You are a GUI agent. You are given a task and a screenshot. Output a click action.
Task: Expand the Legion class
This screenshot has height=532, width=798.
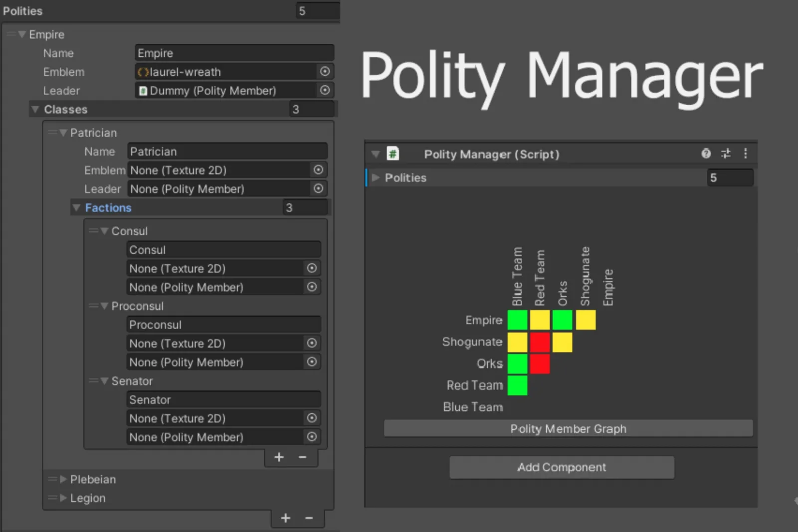tap(63, 498)
